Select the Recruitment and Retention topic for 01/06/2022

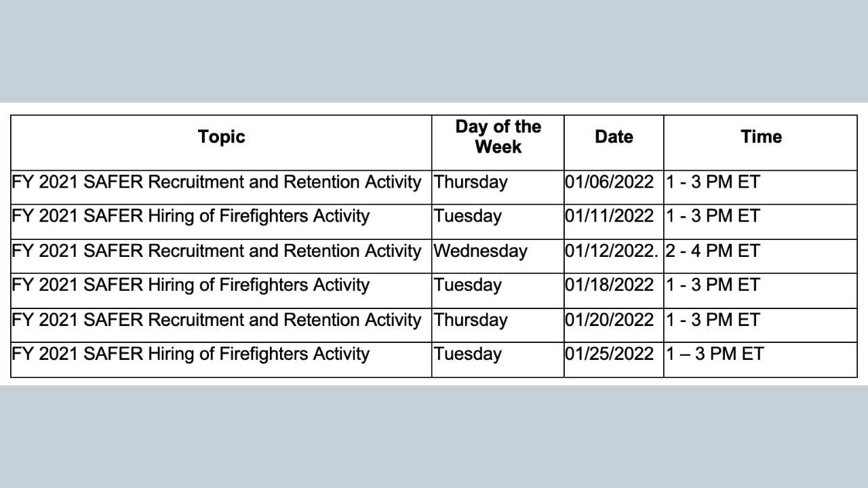coord(216,182)
